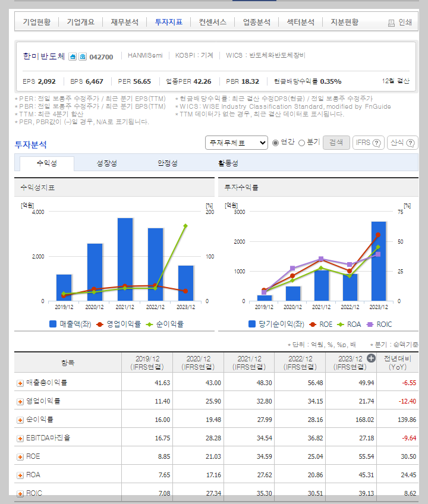Click the 한미반도체 company name
The width and height of the screenshot is (428, 504).
coord(44,56)
